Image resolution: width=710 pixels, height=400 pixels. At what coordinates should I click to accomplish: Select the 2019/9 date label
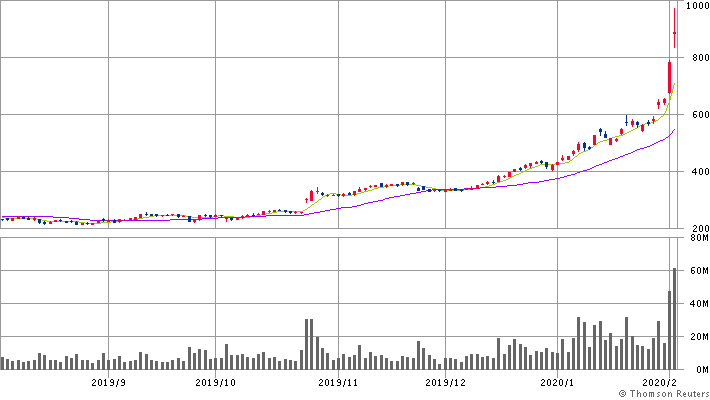(108, 382)
